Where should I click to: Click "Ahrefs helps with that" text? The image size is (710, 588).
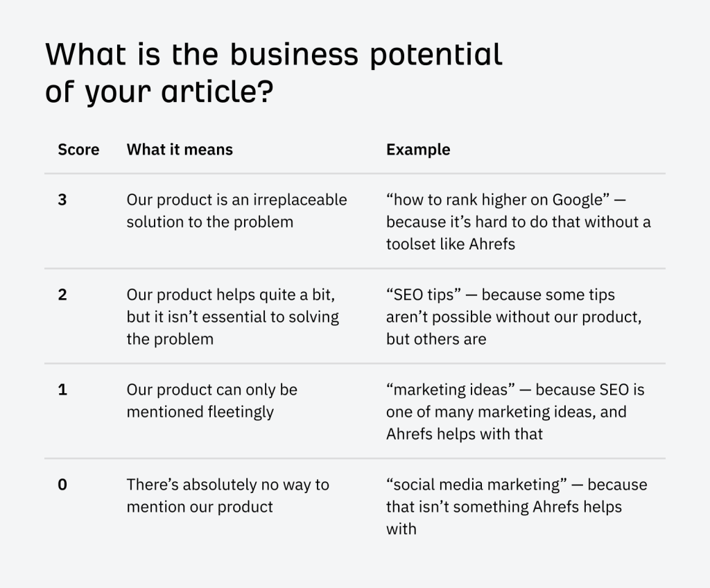pos(465,434)
